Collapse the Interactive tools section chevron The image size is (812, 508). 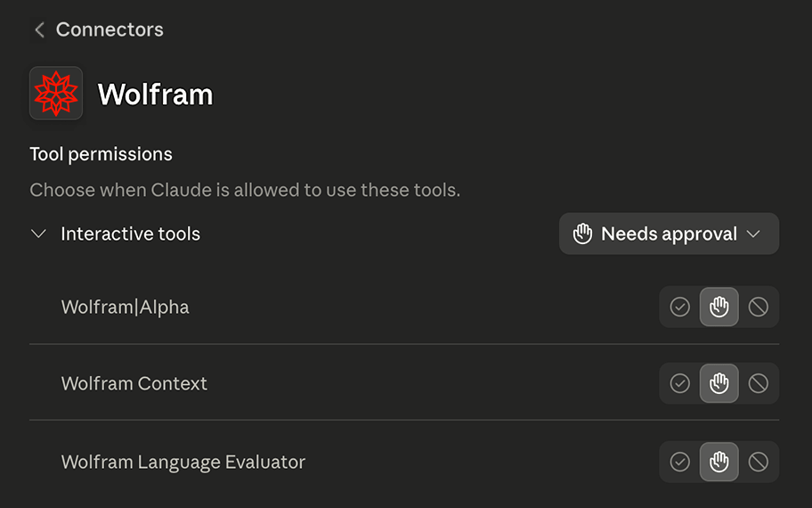point(39,234)
